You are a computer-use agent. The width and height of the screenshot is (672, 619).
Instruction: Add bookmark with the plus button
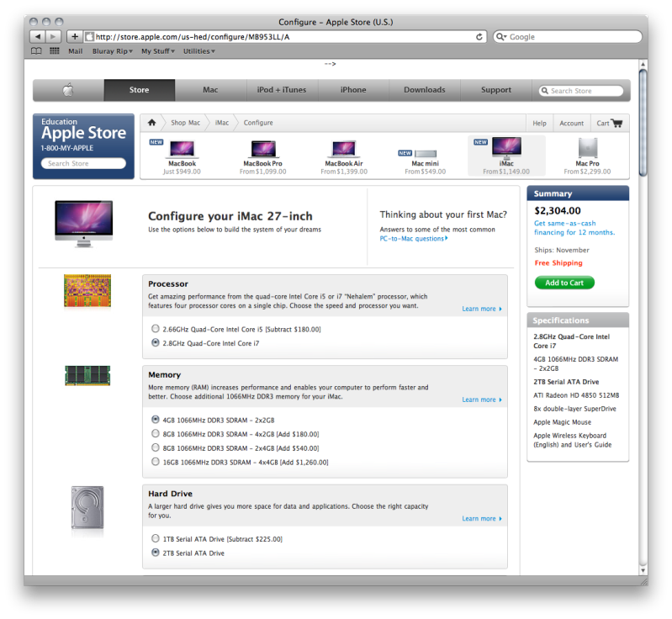(75, 37)
